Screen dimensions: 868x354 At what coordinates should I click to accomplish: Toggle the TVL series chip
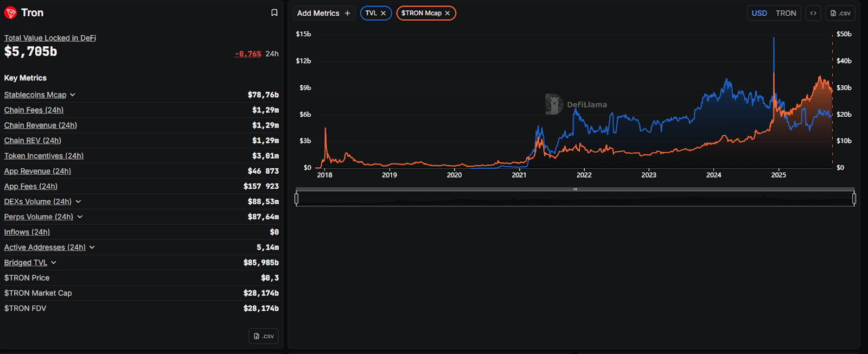(x=371, y=13)
